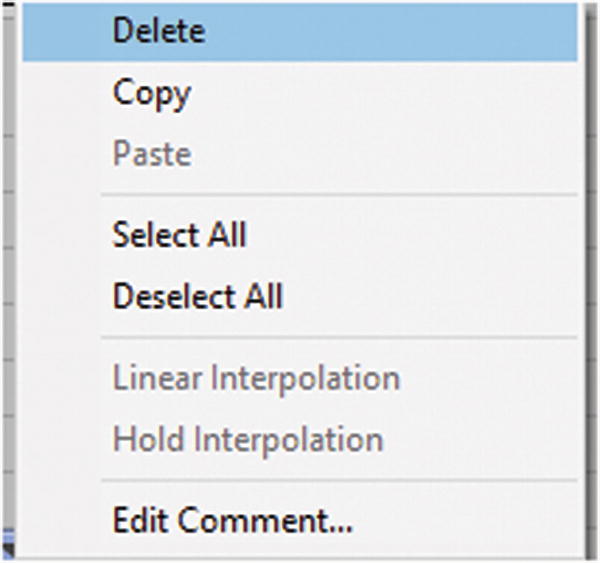Select the grayed-out Paste option
Image resolution: width=600 pixels, height=563 pixels.
[151, 155]
